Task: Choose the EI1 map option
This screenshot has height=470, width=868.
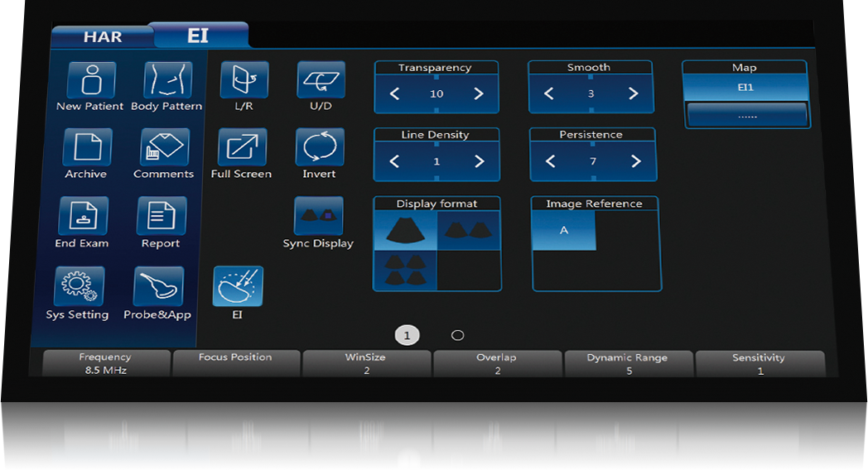Action: point(745,87)
